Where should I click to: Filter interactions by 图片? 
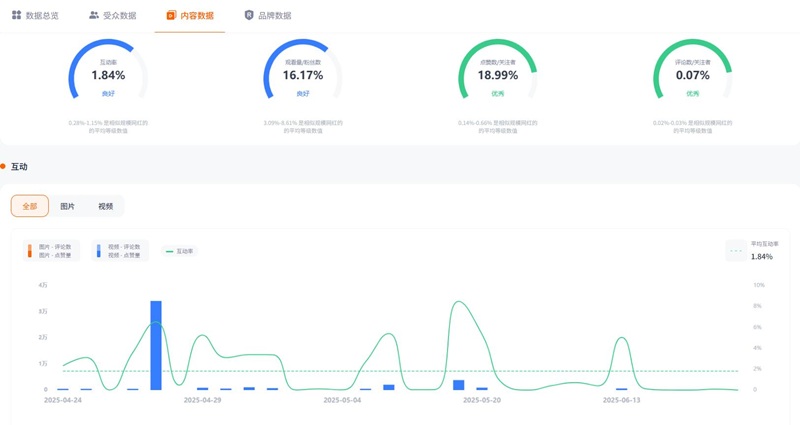pos(68,206)
